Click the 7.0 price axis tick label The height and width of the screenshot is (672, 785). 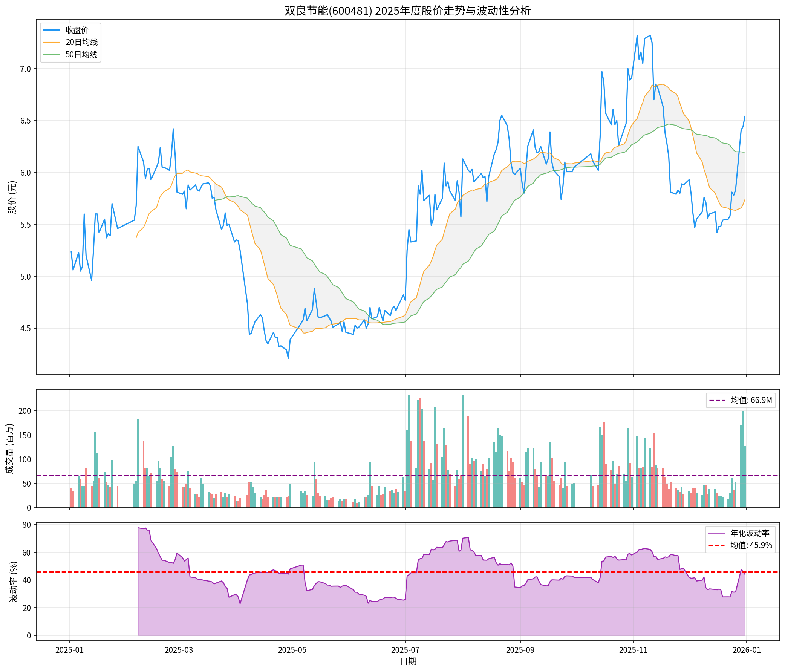[26, 69]
